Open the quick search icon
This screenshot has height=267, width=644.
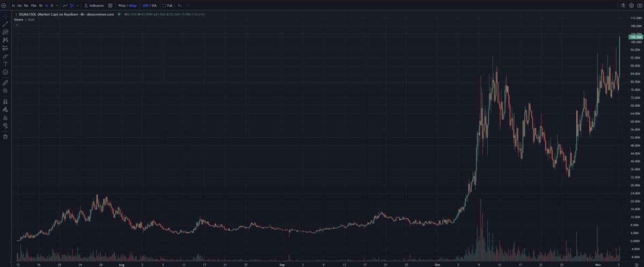click(623, 5)
